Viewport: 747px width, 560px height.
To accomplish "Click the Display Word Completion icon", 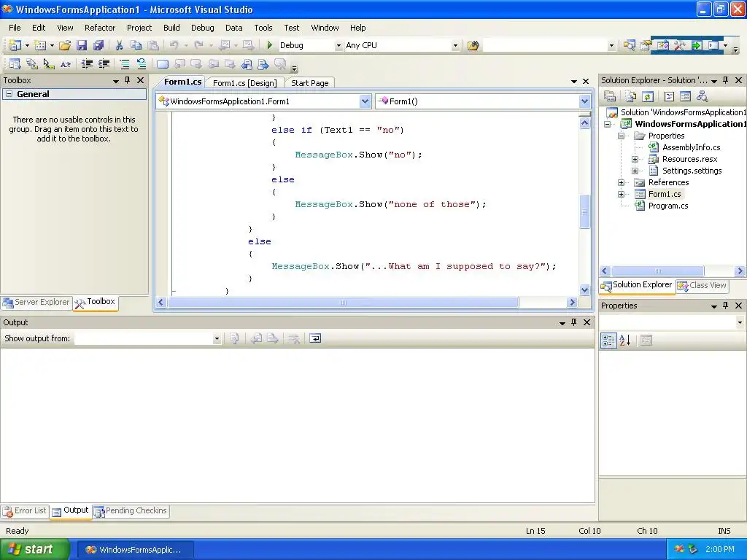I will point(65,64).
